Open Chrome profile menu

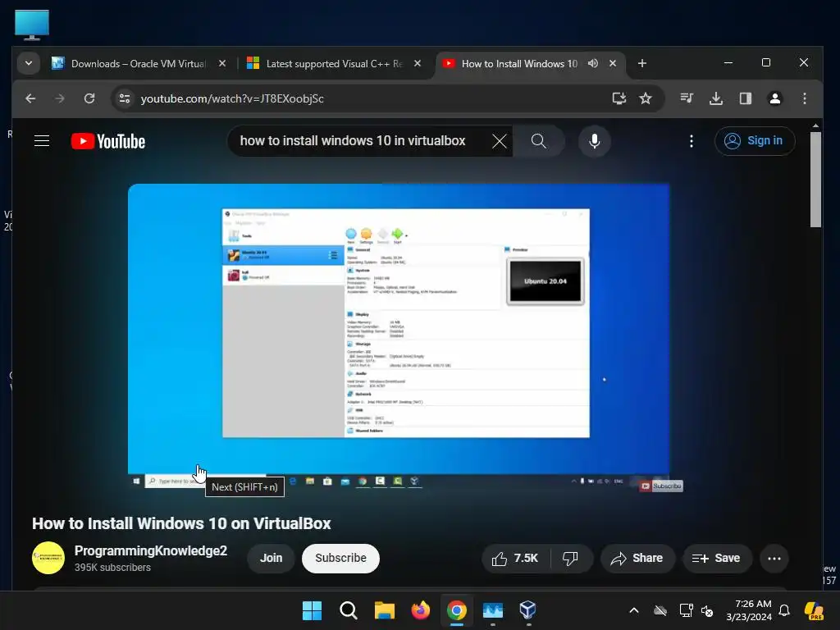click(x=774, y=98)
